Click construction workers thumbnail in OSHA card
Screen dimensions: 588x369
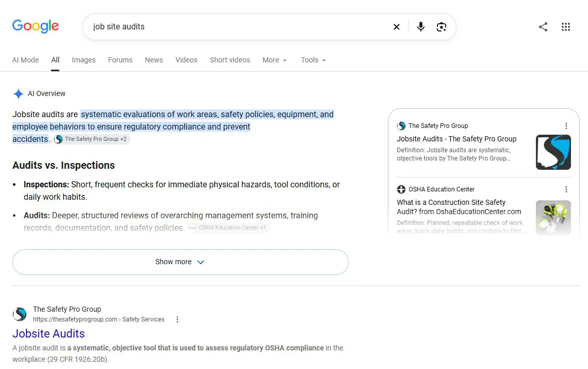coord(553,218)
